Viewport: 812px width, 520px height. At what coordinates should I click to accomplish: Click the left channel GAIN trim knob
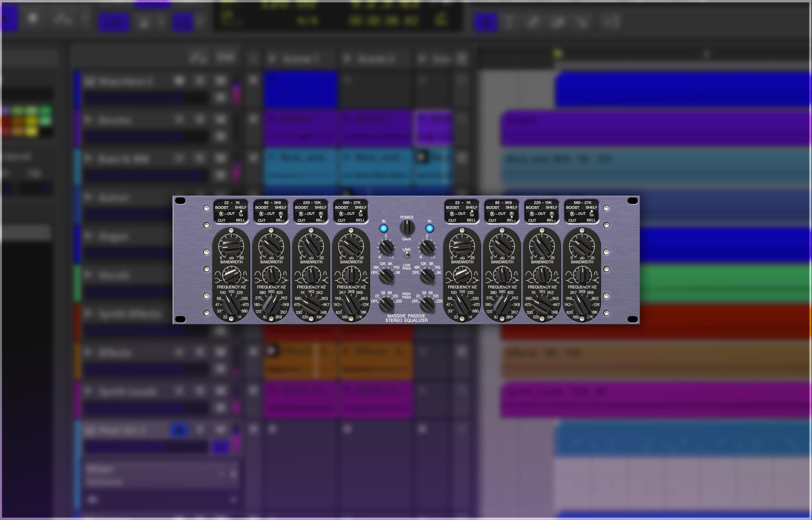pos(386,248)
